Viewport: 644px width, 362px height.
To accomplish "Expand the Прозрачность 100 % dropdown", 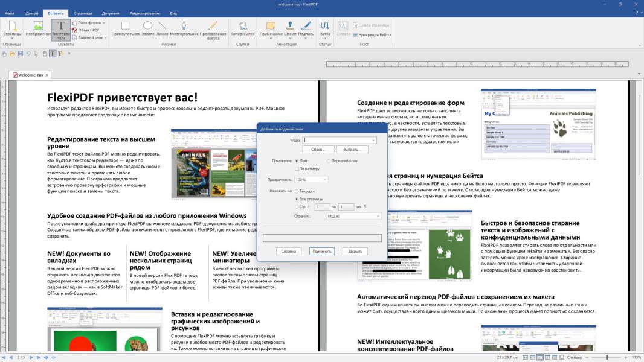I will pos(325,180).
